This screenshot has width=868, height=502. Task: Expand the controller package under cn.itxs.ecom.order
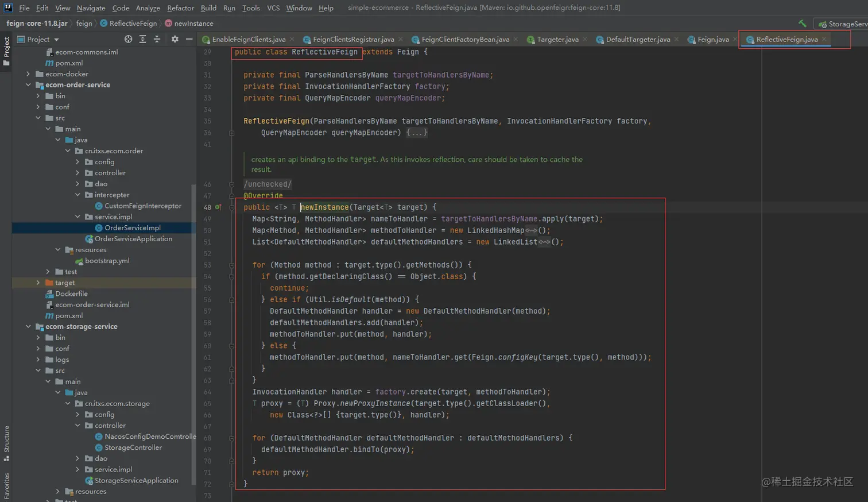[77, 173]
